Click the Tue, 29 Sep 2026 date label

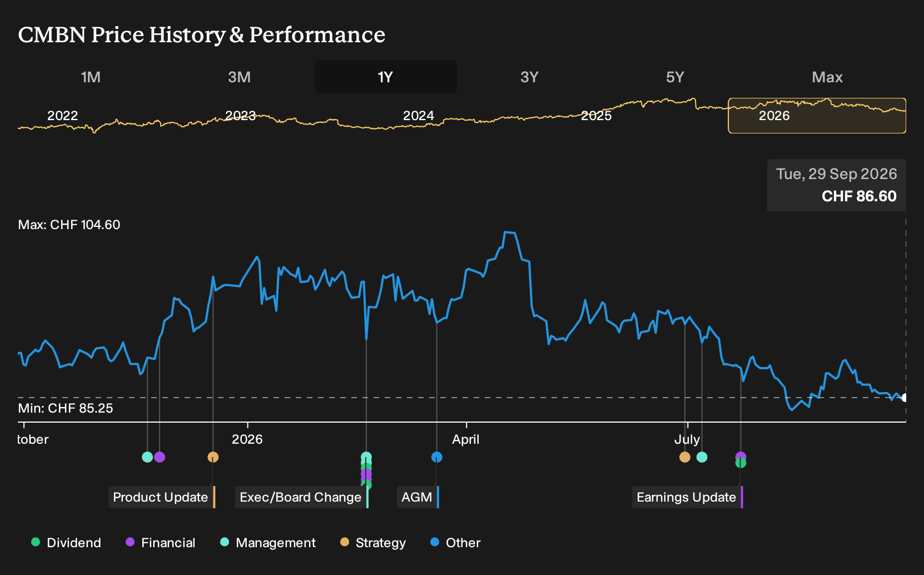click(x=837, y=174)
